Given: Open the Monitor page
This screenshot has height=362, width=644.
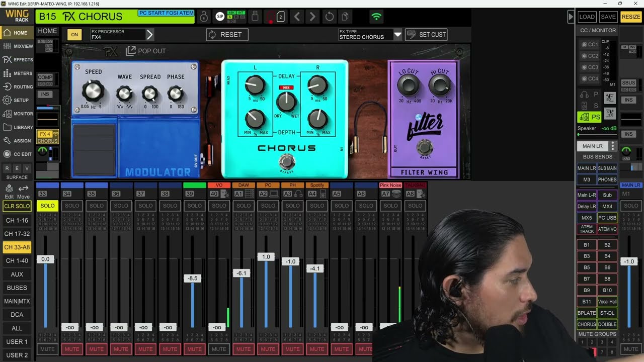Looking at the screenshot, I should (x=17, y=114).
